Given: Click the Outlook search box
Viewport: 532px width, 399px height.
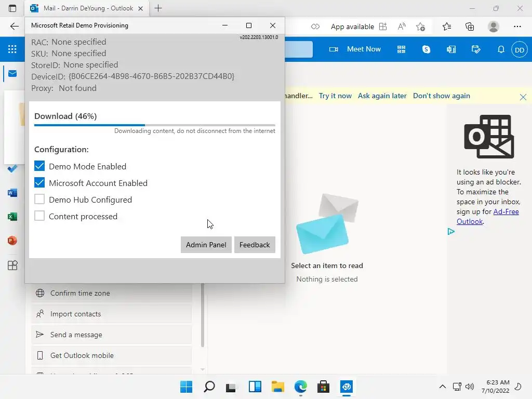Looking at the screenshot, I should tap(299, 49).
